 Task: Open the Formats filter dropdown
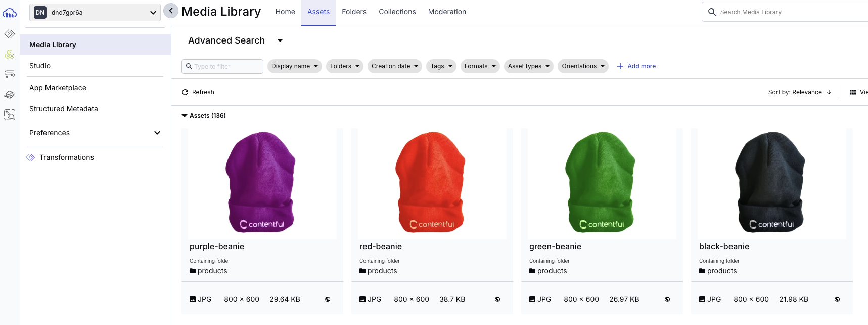pyautogui.click(x=480, y=66)
